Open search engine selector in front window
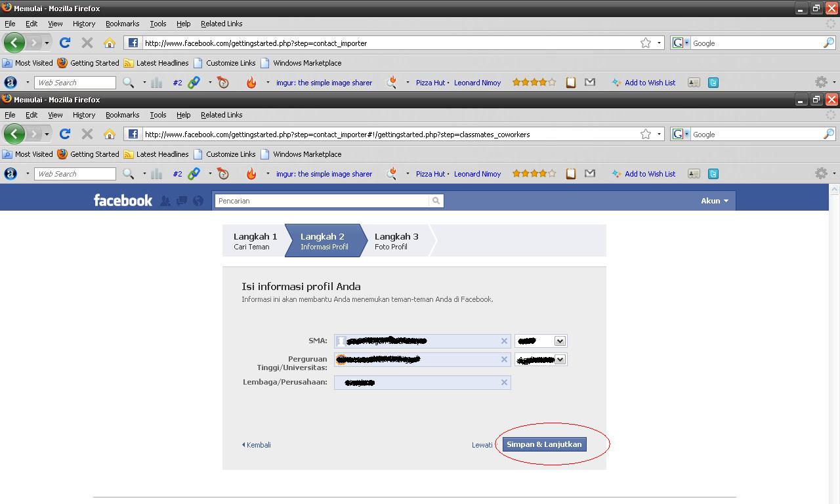Image resolution: width=840 pixels, height=504 pixels. (x=680, y=134)
